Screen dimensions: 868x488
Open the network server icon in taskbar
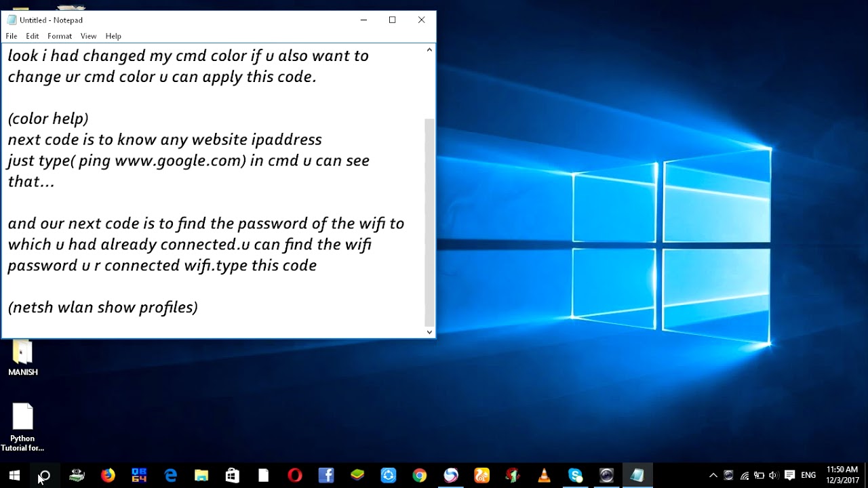click(77, 475)
